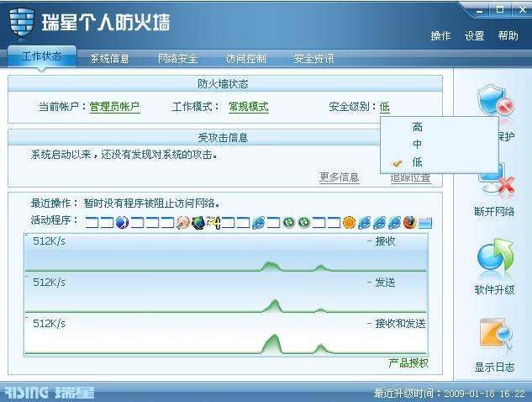Click the 防火墙状态 section header

[x=224, y=84]
